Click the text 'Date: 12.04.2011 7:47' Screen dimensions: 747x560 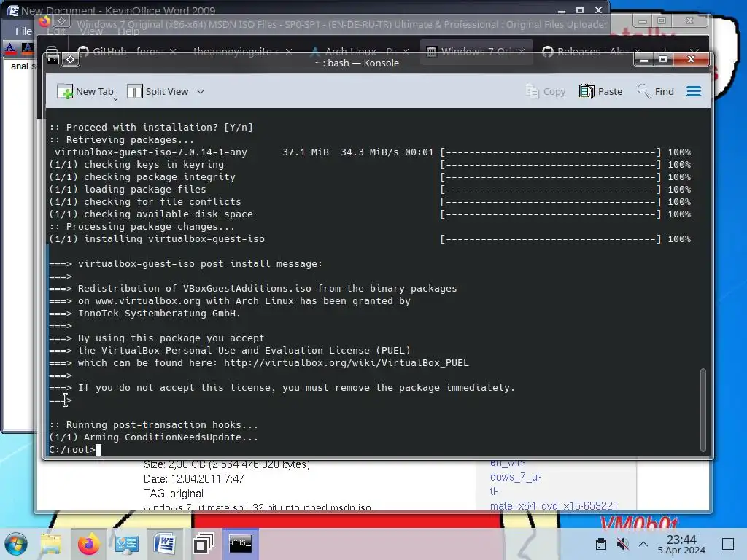[x=194, y=479]
